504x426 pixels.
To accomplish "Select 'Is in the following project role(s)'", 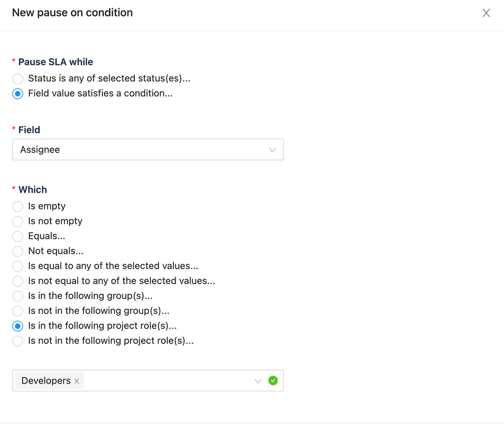I will 18,326.
